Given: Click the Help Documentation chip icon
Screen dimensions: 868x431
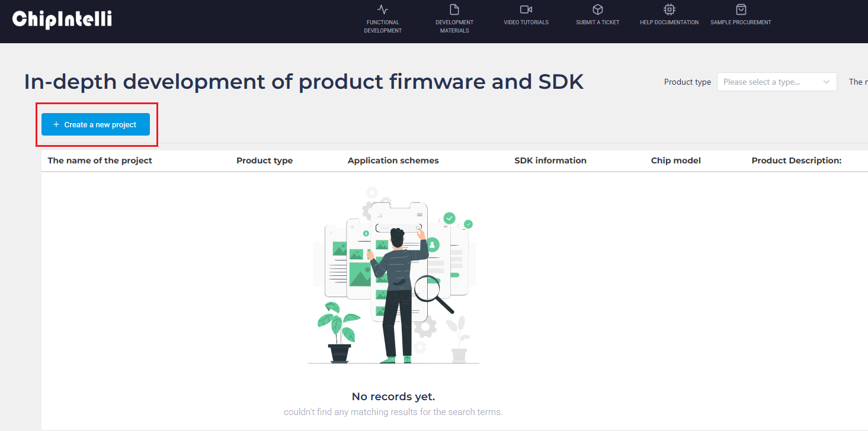Looking at the screenshot, I should click(670, 9).
